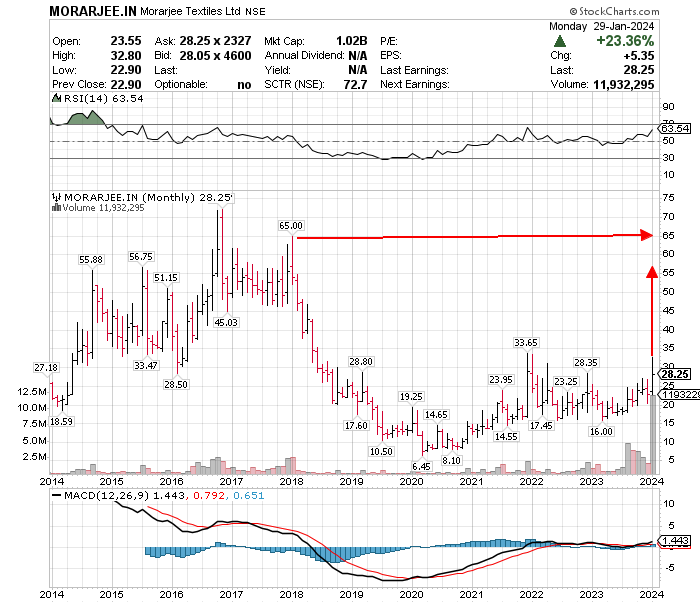Screen dimensions: 700x603
Task: Click the 18.59 price low label
Action: click(61, 421)
